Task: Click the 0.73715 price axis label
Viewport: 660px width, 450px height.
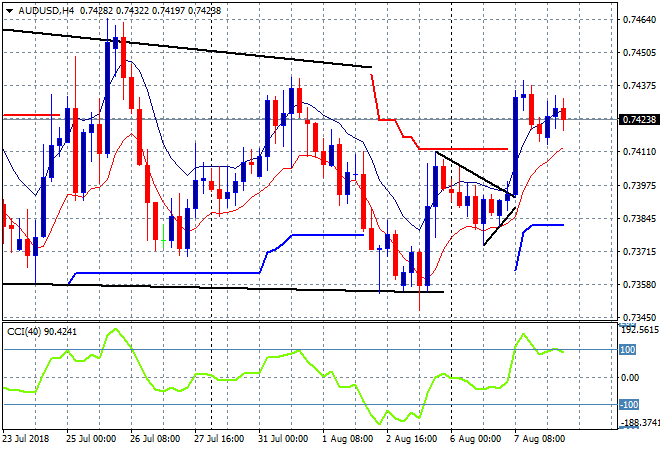Action: coord(639,252)
